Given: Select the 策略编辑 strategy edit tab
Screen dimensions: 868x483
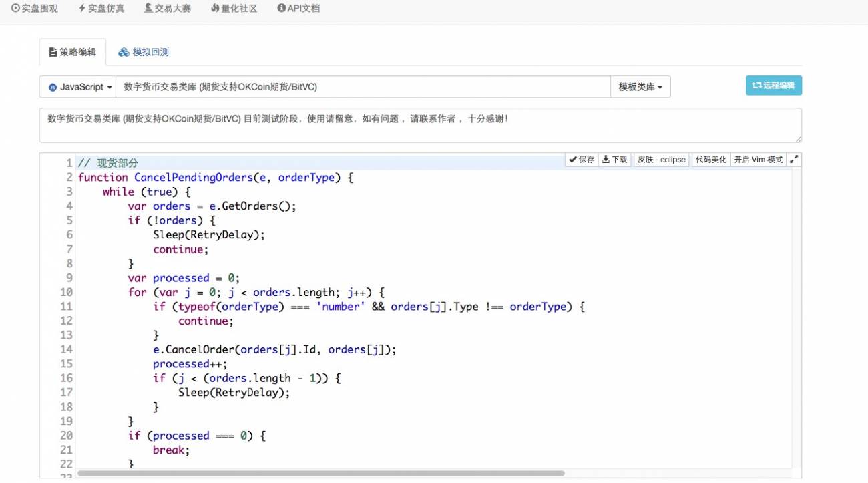Looking at the screenshot, I should (x=72, y=52).
